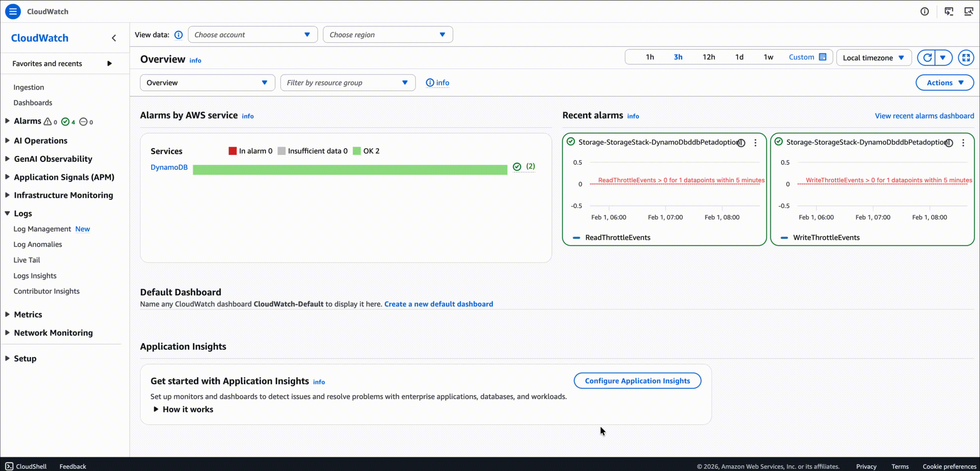
Task: Click the CloudWatch sidebar title link
Action: (39, 38)
